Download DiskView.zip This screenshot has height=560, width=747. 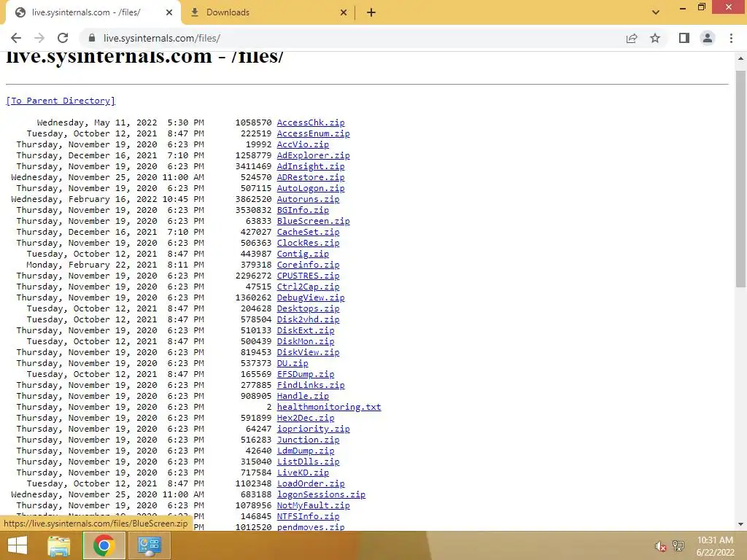coord(309,352)
